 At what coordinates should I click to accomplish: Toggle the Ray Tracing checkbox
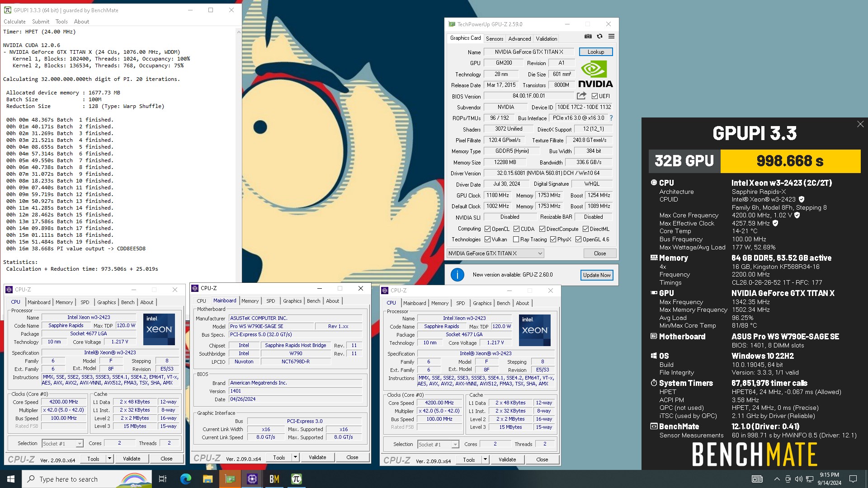pos(516,239)
